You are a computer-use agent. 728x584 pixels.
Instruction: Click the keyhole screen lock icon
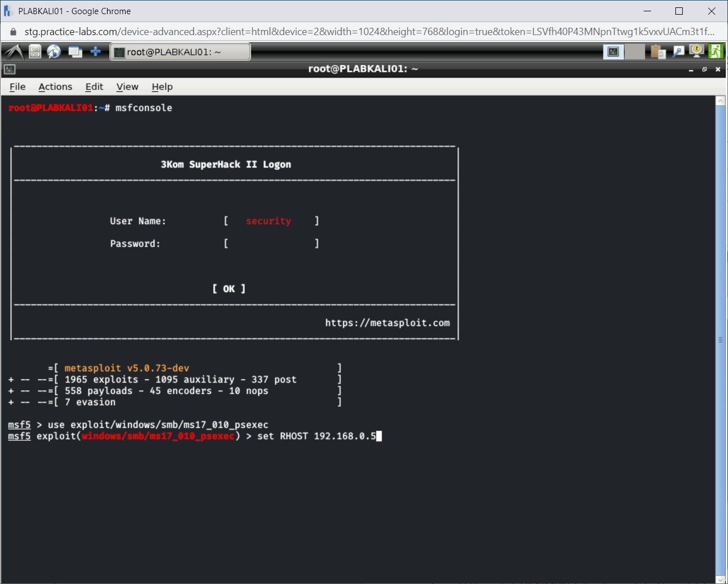coord(696,51)
